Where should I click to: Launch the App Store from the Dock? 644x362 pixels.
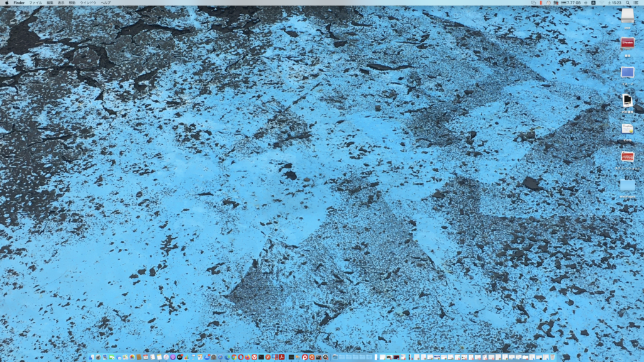point(207,357)
